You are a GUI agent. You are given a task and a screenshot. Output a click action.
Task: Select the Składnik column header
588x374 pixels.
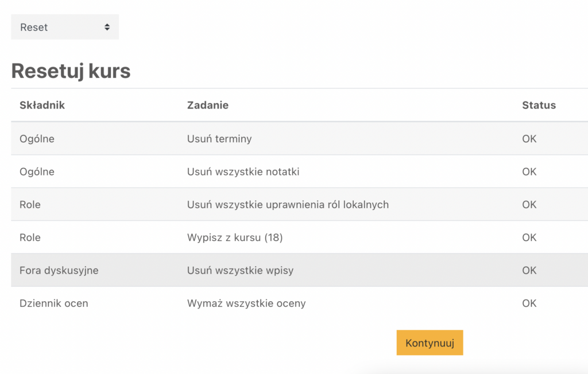[42, 106]
